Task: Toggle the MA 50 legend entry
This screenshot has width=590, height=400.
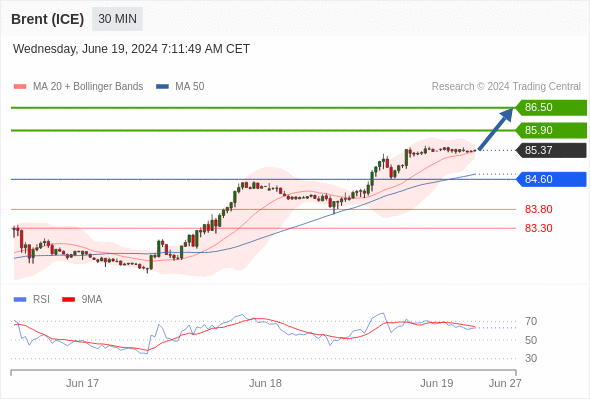Action: tap(180, 87)
